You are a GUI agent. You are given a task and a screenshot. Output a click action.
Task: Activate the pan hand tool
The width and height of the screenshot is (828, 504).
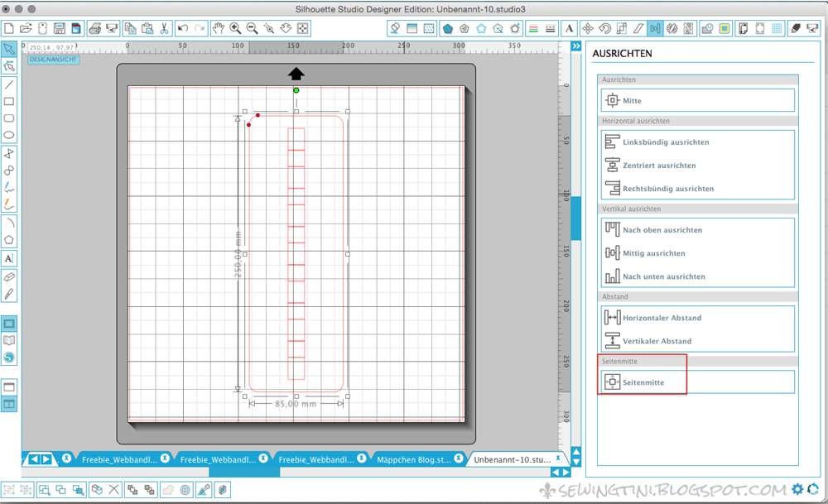pyautogui.click(x=218, y=28)
